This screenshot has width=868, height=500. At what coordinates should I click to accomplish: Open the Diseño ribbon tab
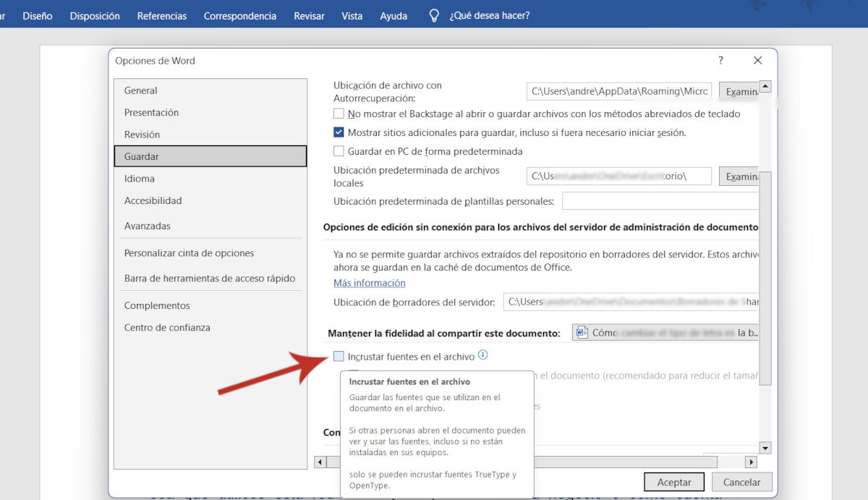pyautogui.click(x=38, y=15)
